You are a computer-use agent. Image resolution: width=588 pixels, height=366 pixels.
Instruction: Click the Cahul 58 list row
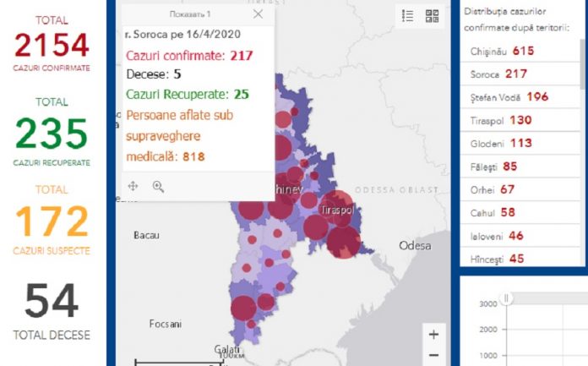[493, 212]
